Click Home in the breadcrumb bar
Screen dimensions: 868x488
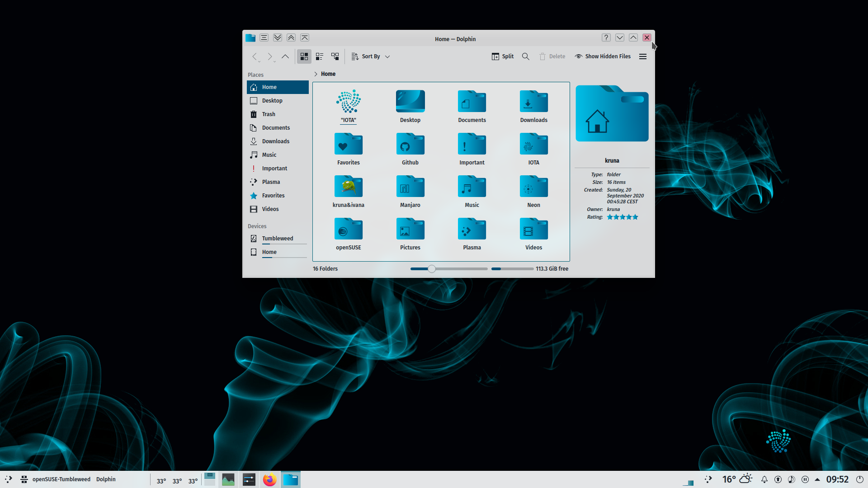[x=328, y=74]
